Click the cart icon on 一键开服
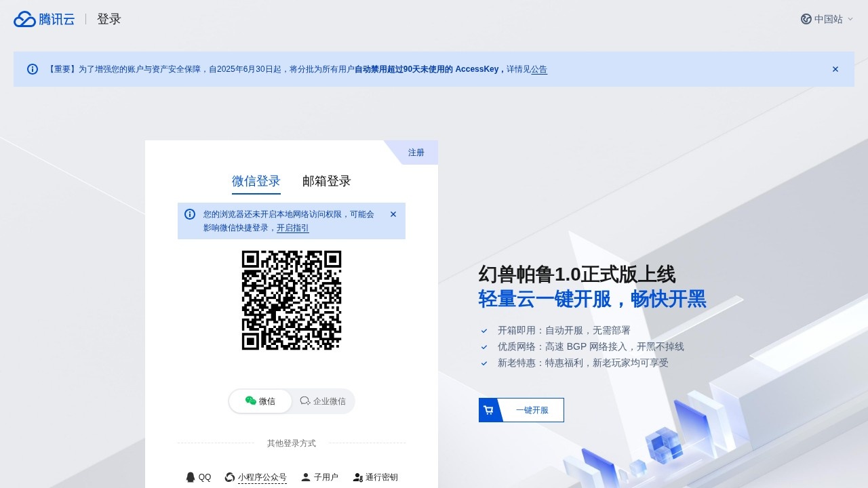 (488, 410)
